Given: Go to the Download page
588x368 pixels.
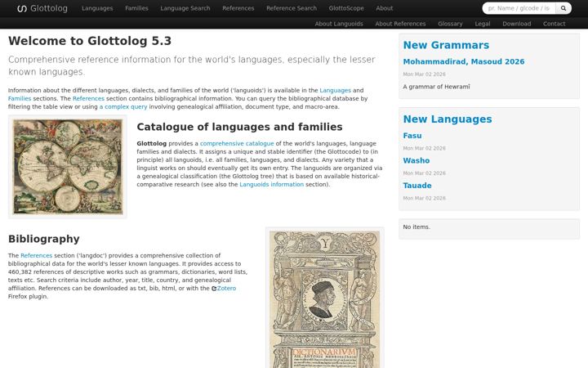Looking at the screenshot, I should pyautogui.click(x=516, y=24).
